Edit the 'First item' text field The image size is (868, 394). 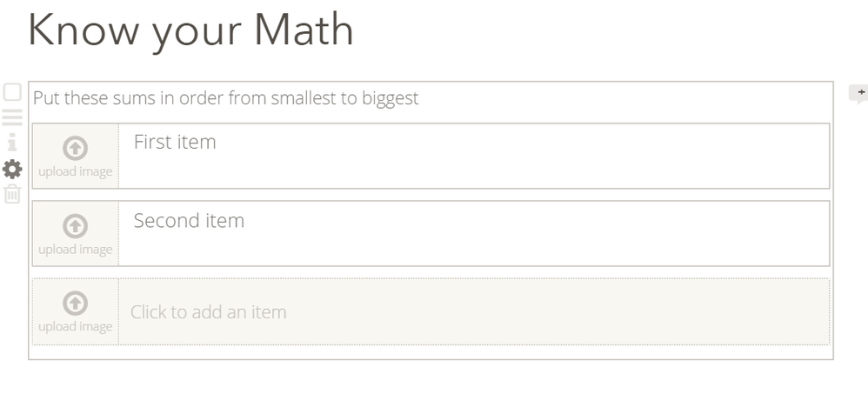tap(175, 143)
